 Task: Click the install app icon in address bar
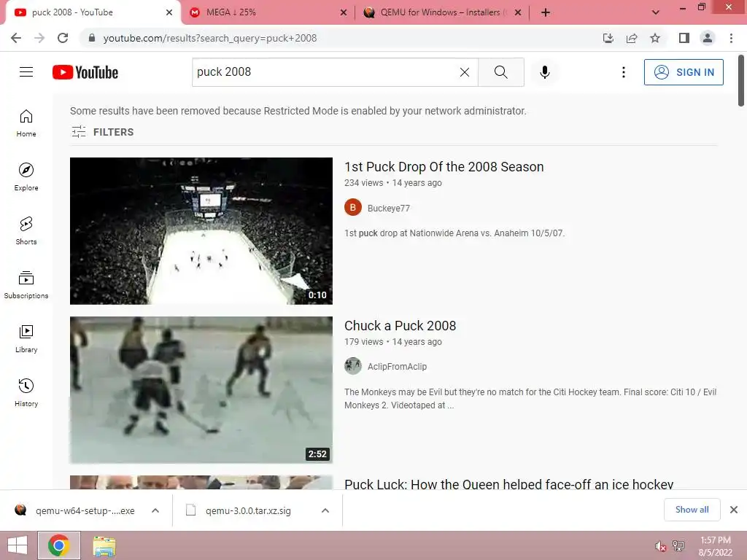point(608,38)
